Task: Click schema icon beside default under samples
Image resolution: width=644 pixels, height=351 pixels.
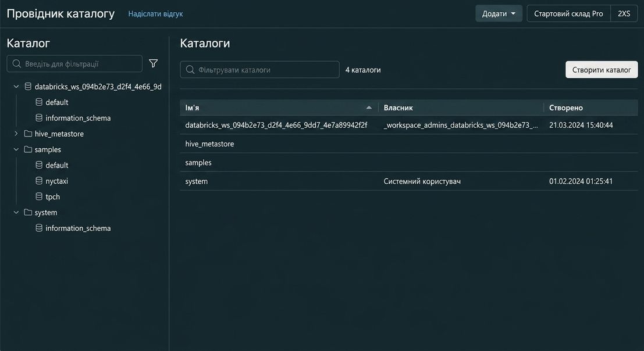Action: pos(39,165)
